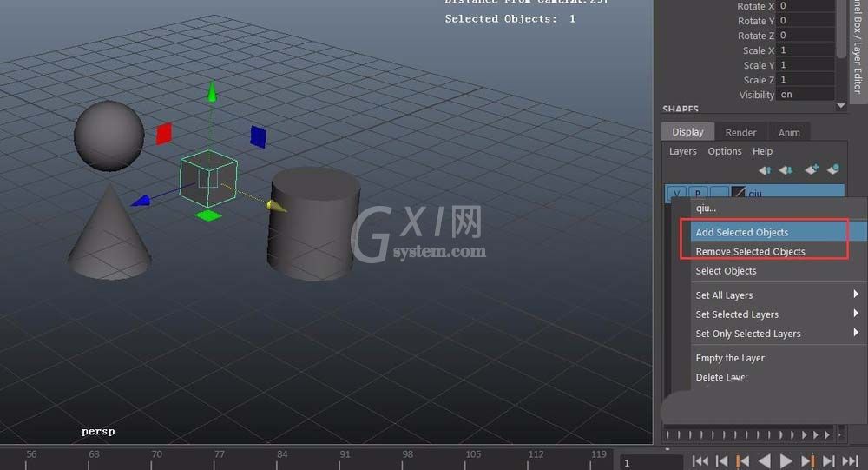This screenshot has width=868, height=470.
Task: Click the channel box scroll-down arrow
Action: click(841, 106)
